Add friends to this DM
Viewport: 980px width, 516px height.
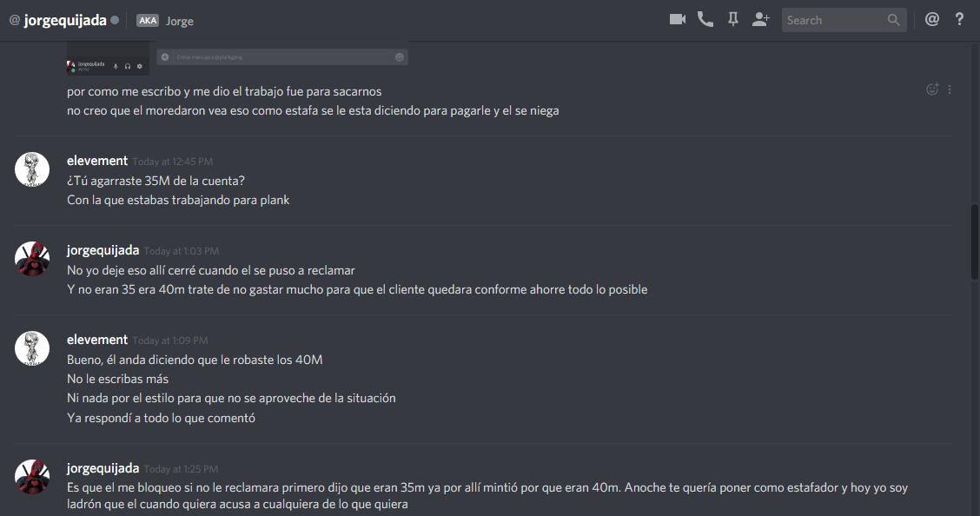pyautogui.click(x=760, y=19)
